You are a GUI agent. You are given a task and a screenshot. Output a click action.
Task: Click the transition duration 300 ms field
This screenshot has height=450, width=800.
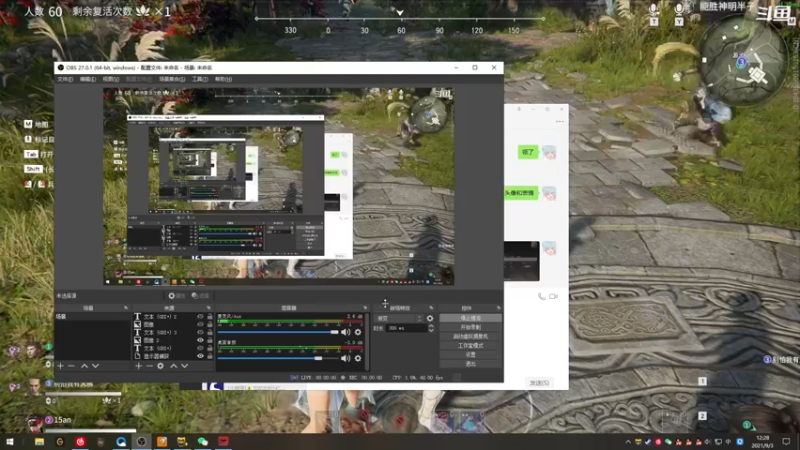coord(406,328)
